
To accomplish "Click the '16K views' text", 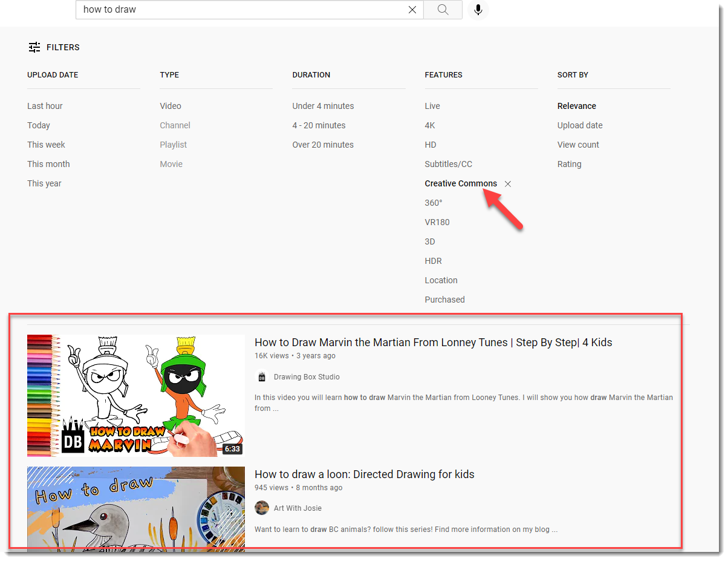I will 271,356.
